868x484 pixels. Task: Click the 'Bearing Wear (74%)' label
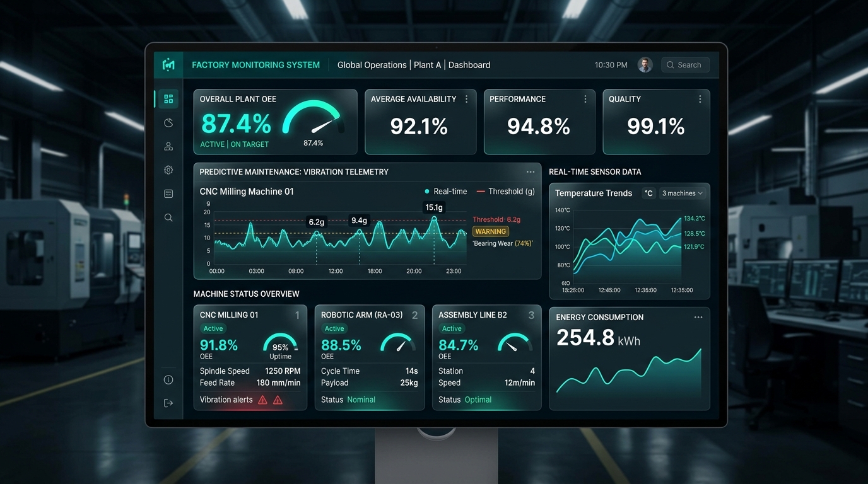point(503,243)
